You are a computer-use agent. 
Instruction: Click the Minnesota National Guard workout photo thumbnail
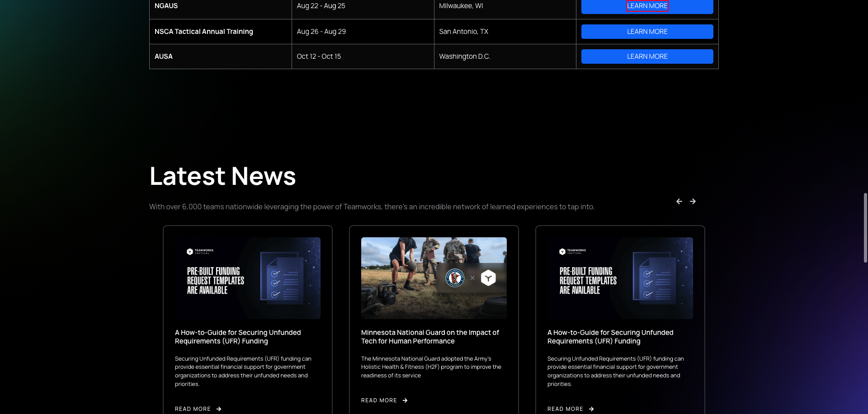click(434, 278)
